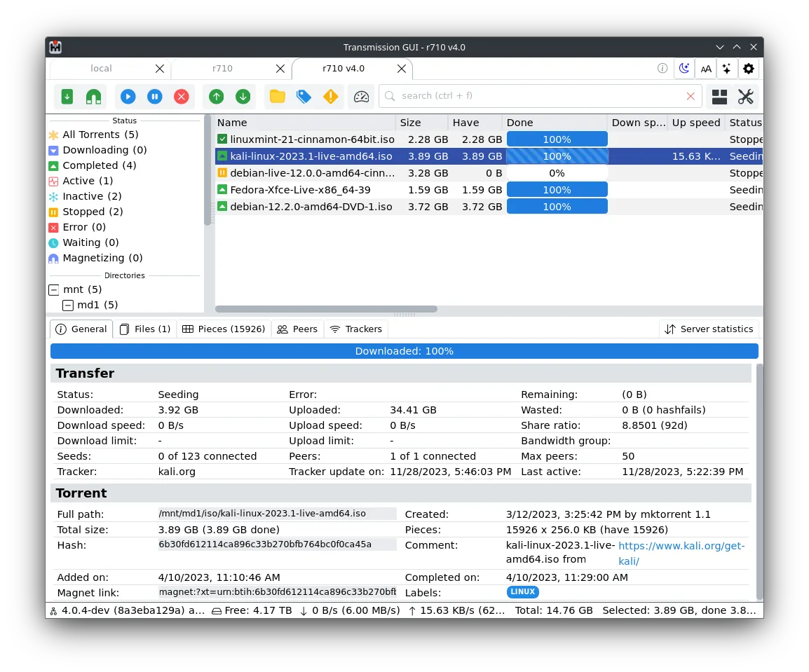
Task: Toggle dark mode with the moon icon
Action: click(x=684, y=68)
